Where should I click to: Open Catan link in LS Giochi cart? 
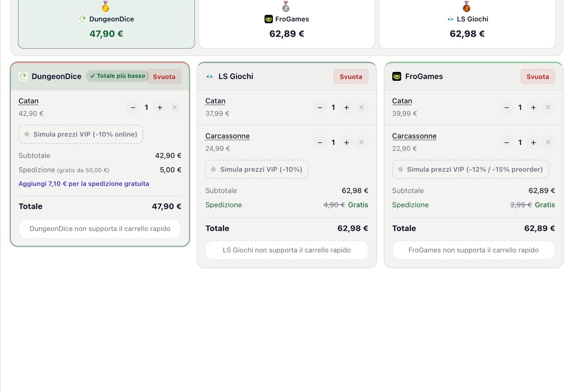(x=215, y=101)
